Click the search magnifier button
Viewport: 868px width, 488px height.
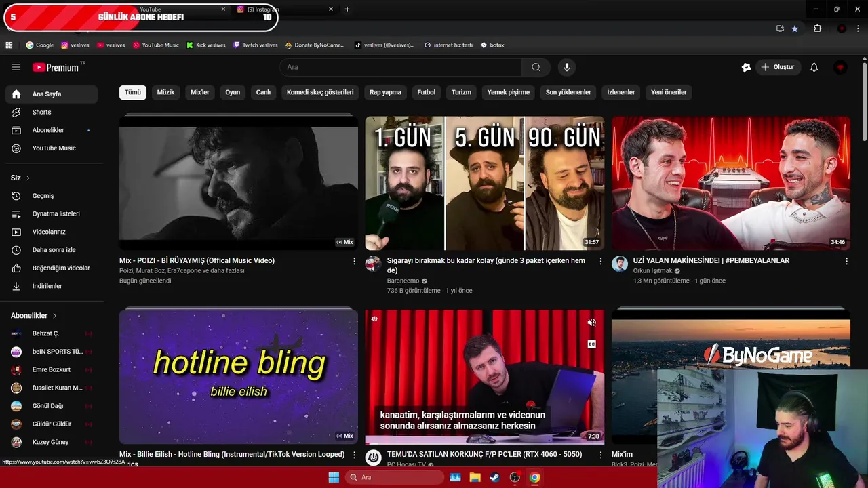pos(536,67)
